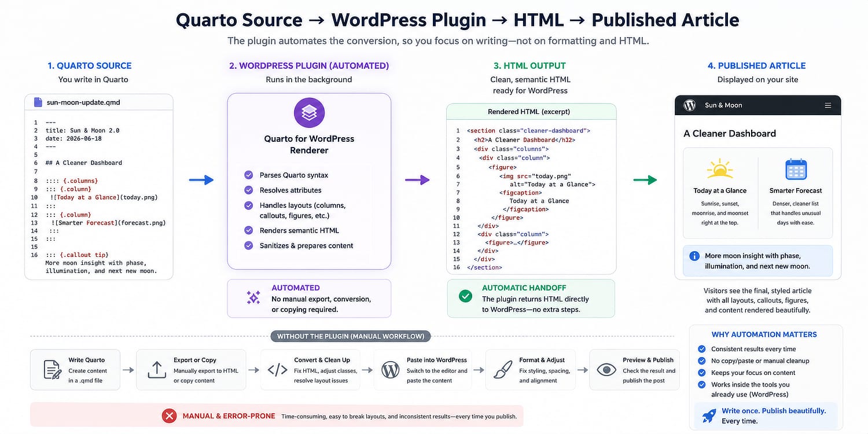Click the rocket icon next to Write once
The image size is (868, 434).
coord(709,415)
